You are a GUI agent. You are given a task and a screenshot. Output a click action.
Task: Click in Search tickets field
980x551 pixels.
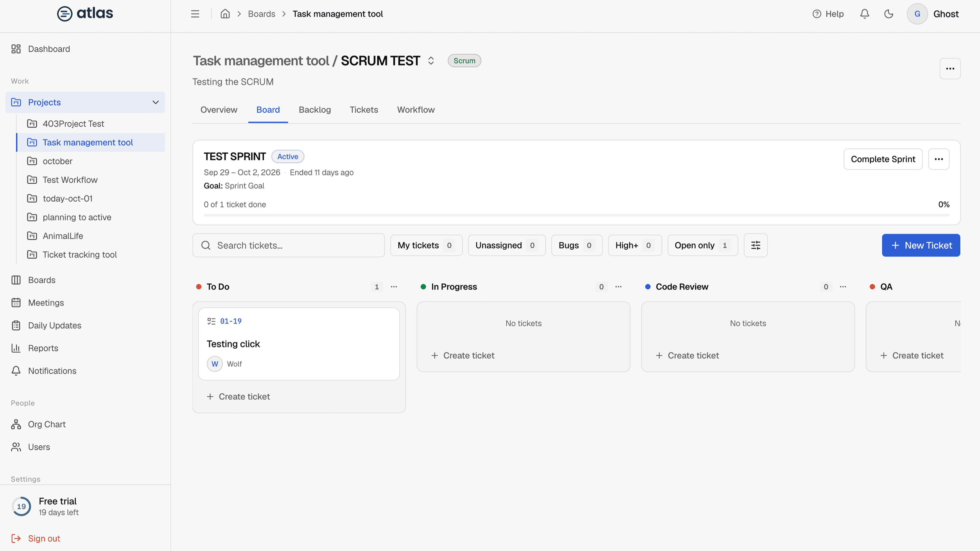point(288,245)
